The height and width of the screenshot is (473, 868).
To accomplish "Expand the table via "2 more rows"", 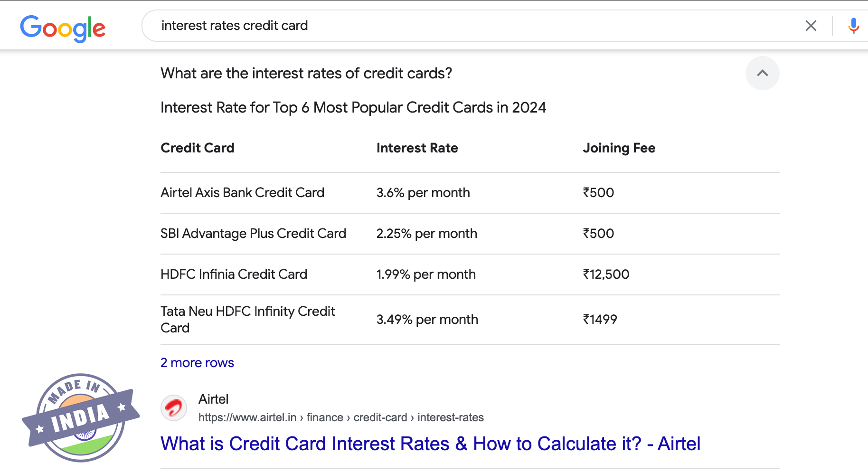I will coord(197,363).
